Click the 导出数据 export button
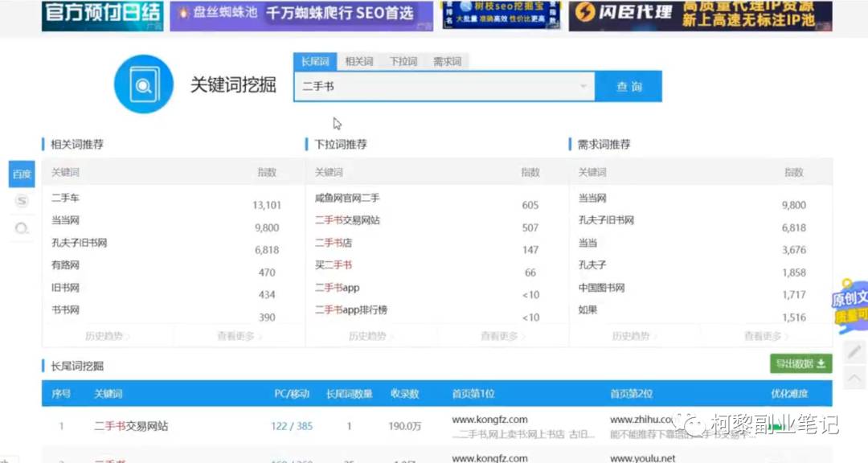 tap(800, 364)
